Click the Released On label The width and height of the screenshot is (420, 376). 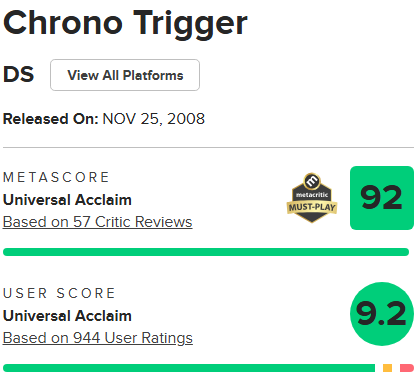pos(51,119)
